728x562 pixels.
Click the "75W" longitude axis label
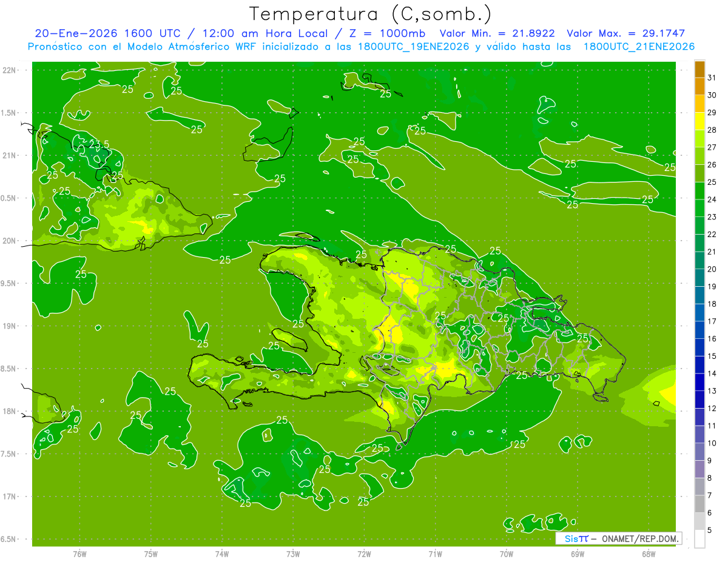[x=151, y=554]
